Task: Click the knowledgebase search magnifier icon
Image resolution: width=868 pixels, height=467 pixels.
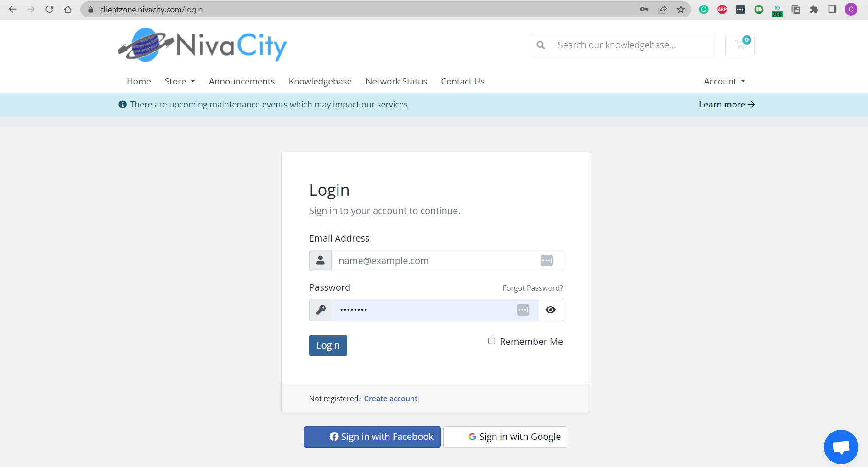Action: (x=541, y=45)
